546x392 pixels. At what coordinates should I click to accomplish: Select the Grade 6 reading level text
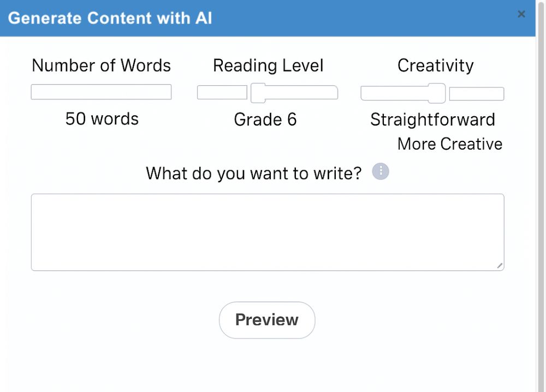[x=265, y=120]
